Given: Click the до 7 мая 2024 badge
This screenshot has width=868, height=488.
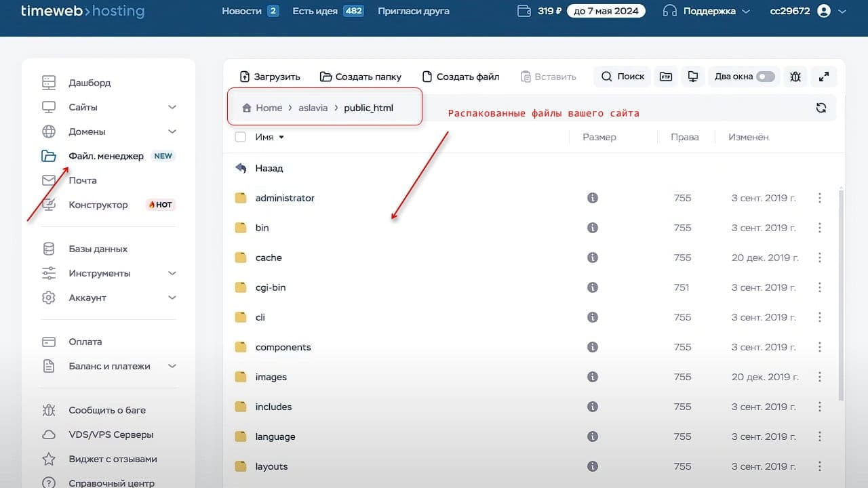Looking at the screenshot, I should tap(606, 11).
